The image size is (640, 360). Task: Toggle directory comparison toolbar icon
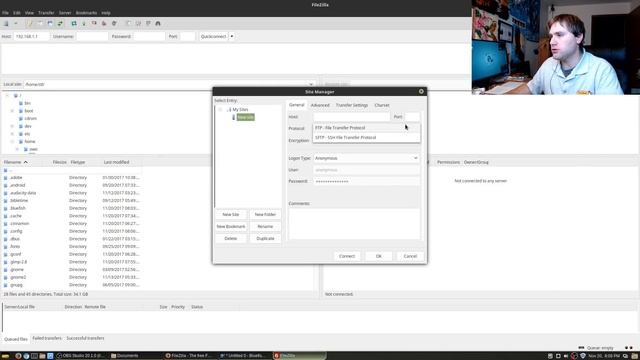[138, 23]
